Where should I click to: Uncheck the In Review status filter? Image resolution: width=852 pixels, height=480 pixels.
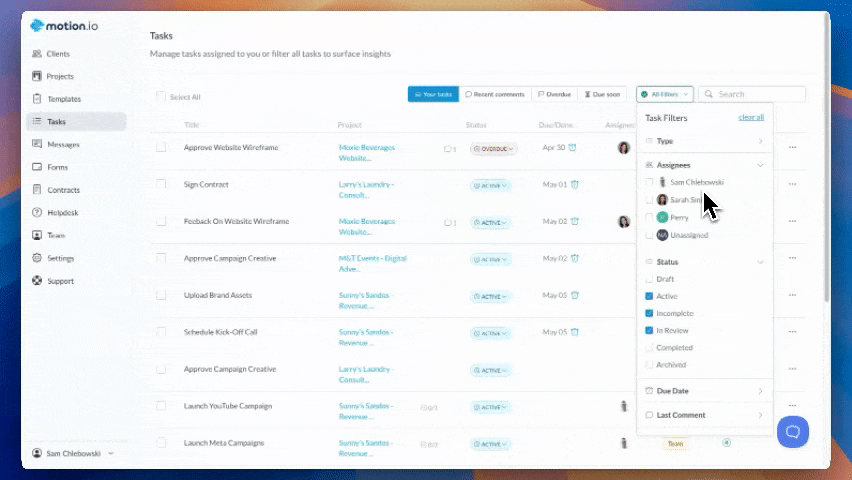point(649,331)
